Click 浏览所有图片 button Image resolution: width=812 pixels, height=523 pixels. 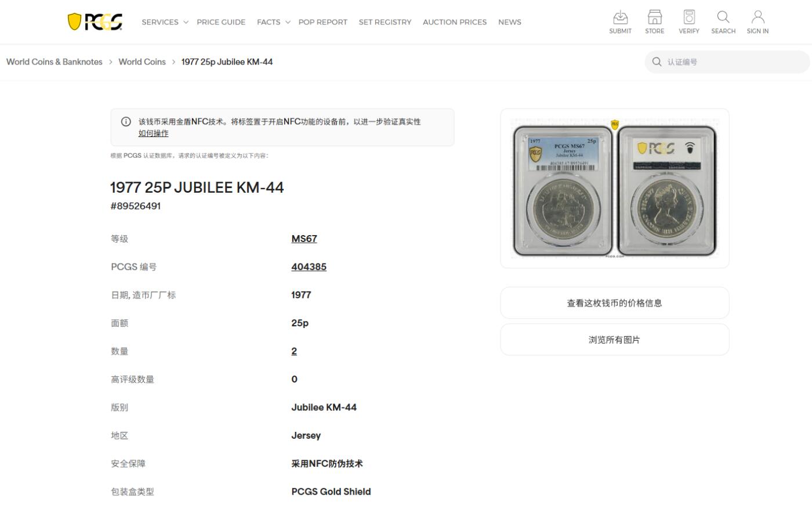(x=615, y=340)
